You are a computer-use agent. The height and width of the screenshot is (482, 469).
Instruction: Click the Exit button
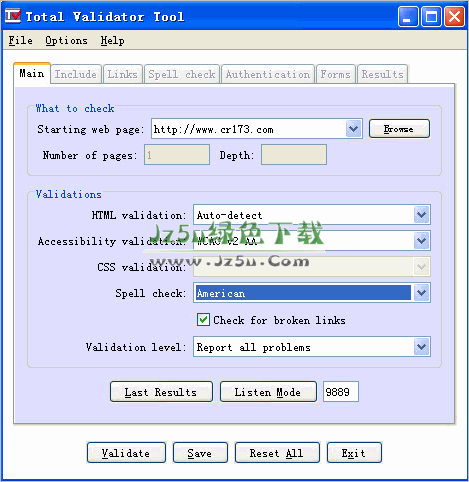pos(354,453)
